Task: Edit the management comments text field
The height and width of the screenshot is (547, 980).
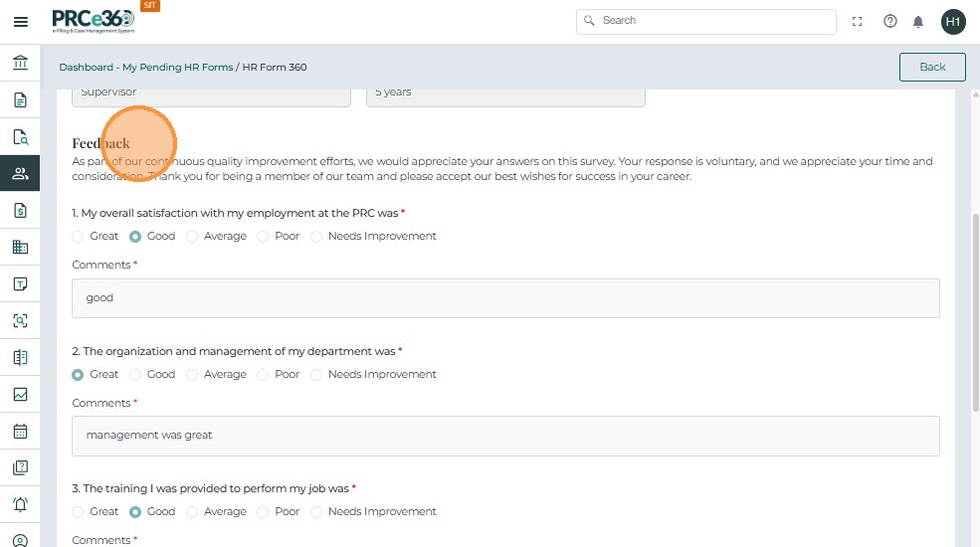Action: coord(505,436)
